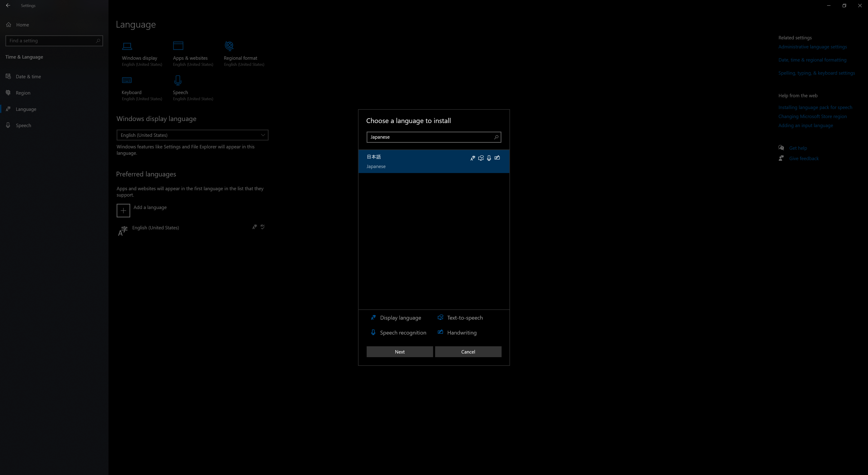
Task: Click the Speech microphone icon tile
Action: click(178, 80)
